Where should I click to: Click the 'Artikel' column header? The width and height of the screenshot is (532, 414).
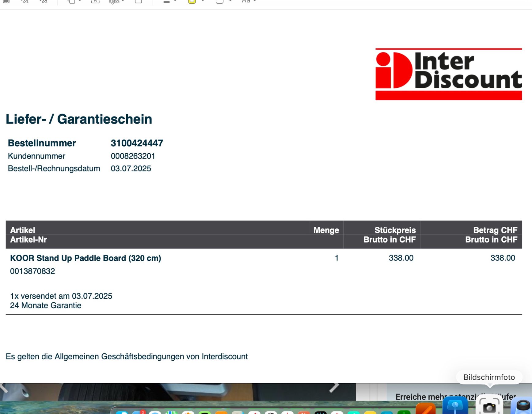tap(23, 230)
